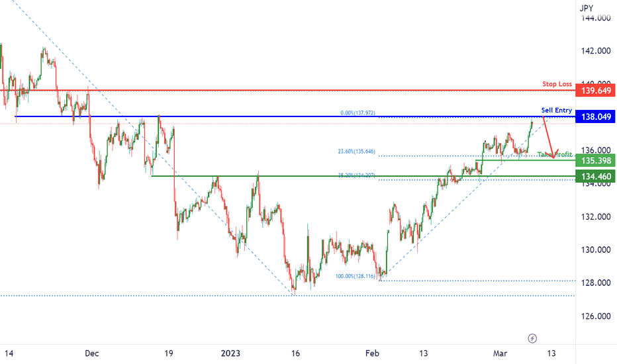Click the Dec label on time axis

[91, 353]
